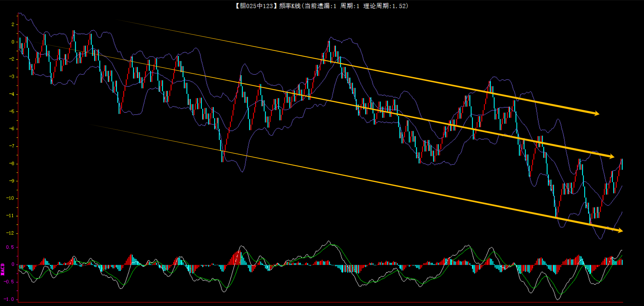This screenshot has height=306, width=644.
Task: Select the 【胆025中123】 text in chart title
Action: [x=254, y=6]
